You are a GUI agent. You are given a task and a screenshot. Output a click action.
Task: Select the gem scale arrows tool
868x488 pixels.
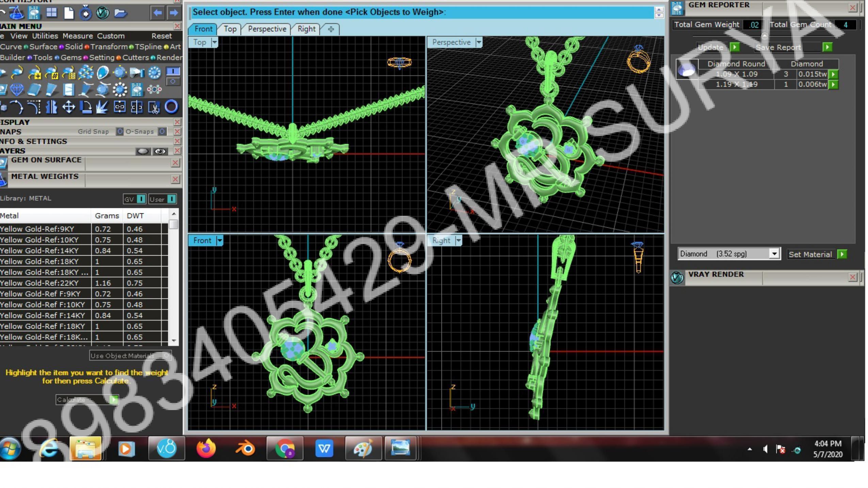click(119, 72)
